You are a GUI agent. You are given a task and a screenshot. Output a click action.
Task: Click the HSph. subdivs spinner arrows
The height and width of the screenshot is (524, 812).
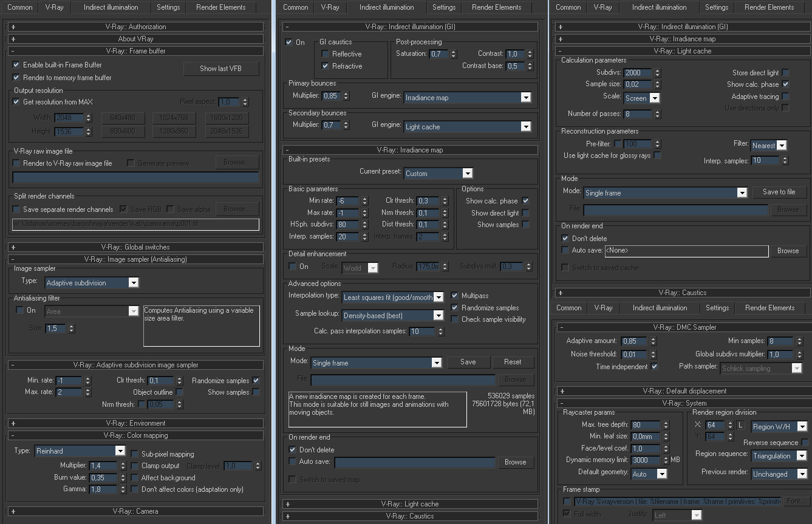click(x=364, y=225)
